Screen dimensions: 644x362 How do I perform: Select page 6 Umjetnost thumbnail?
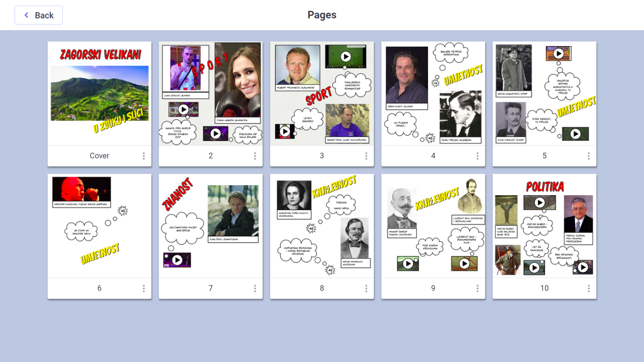[99, 226]
